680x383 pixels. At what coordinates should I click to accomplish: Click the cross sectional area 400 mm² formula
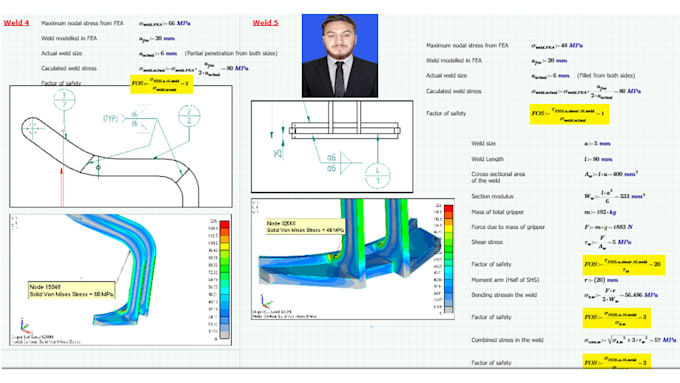611,174
